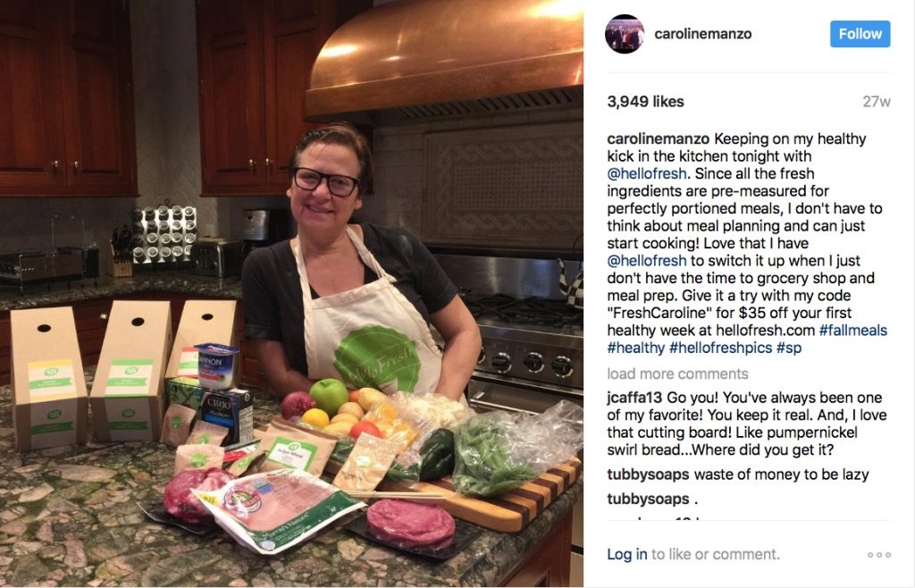The image size is (915, 588).
Task: Click the Follow button
Action: [x=860, y=34]
